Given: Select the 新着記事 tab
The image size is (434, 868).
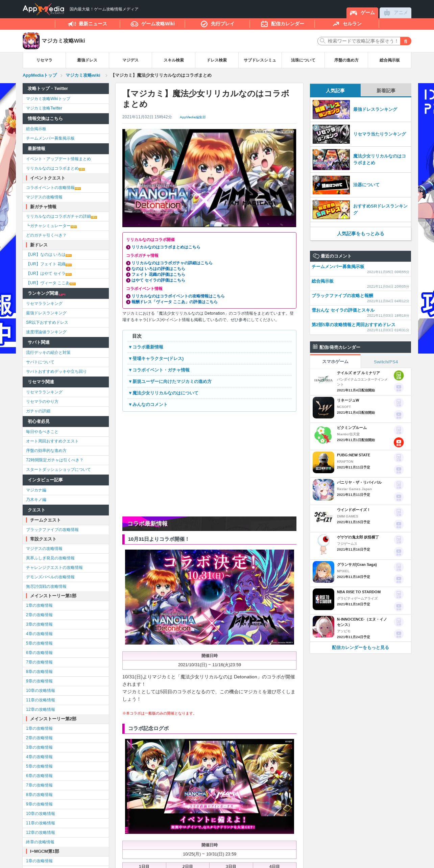Looking at the screenshot, I should (x=386, y=91).
